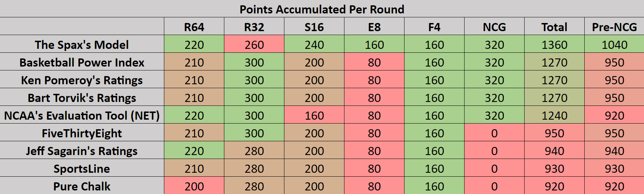
Task: Select Basketball Power Index Pre-NCG cell
Action: click(x=614, y=62)
